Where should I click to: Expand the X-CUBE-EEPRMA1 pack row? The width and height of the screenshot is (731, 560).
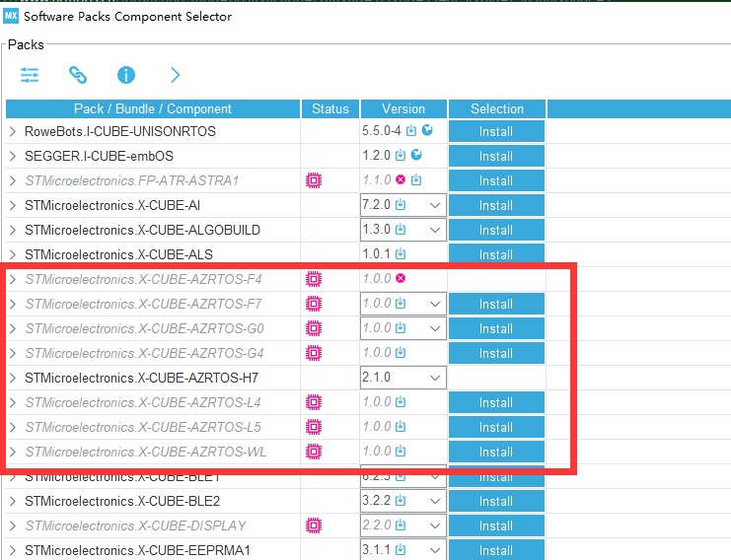click(x=13, y=551)
